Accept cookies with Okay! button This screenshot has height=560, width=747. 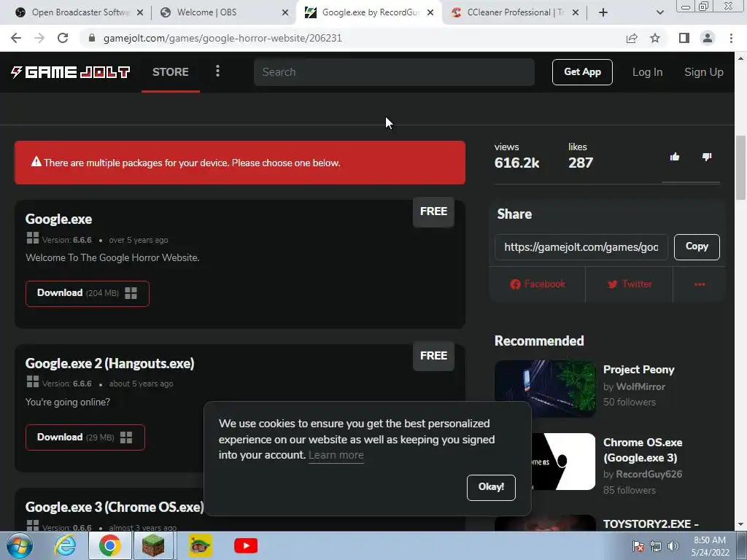[491, 487]
